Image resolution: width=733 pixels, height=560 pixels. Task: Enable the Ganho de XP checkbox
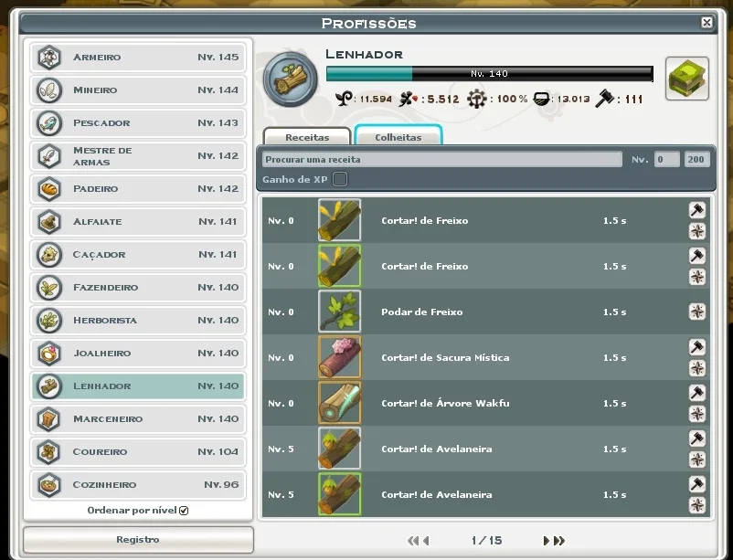click(x=340, y=179)
